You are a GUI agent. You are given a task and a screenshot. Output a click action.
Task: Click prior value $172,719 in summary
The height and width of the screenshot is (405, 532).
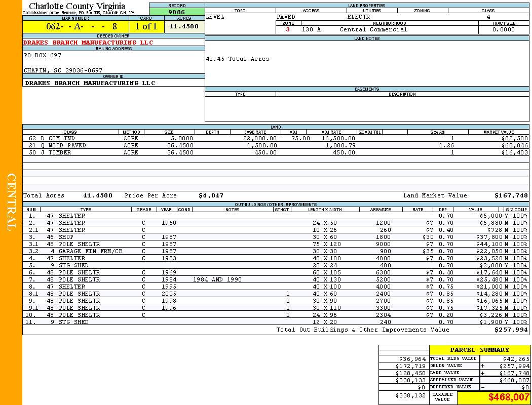pyautogui.click(x=410, y=366)
